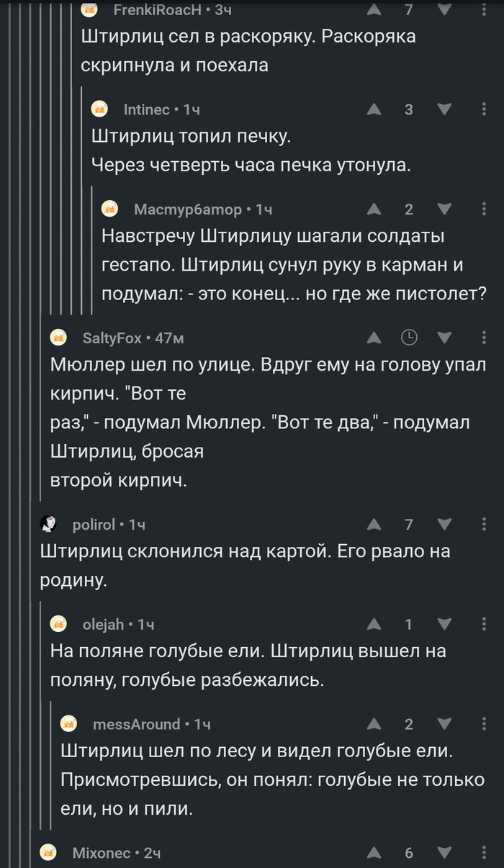
Task: Upvote Мастурбатор's gestapo joke
Action: tap(374, 209)
